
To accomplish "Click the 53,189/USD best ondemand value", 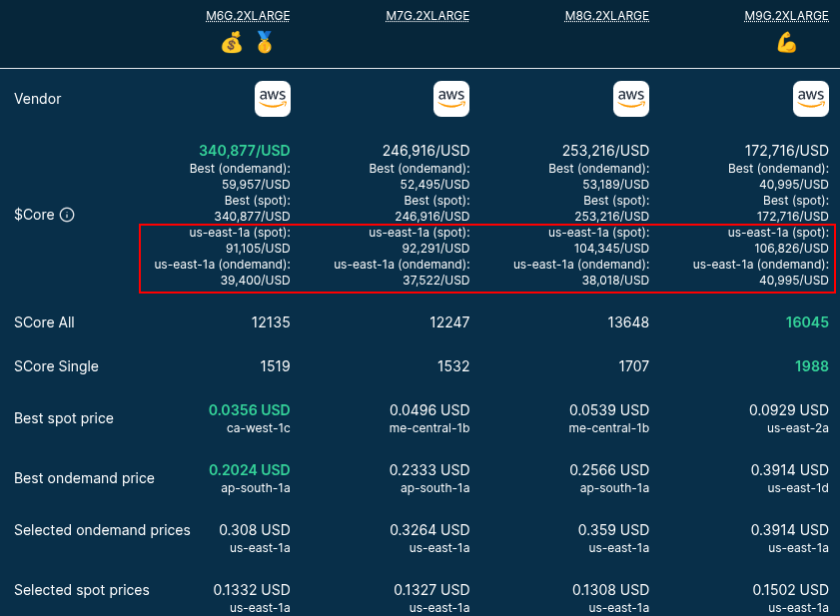I will (x=615, y=185).
